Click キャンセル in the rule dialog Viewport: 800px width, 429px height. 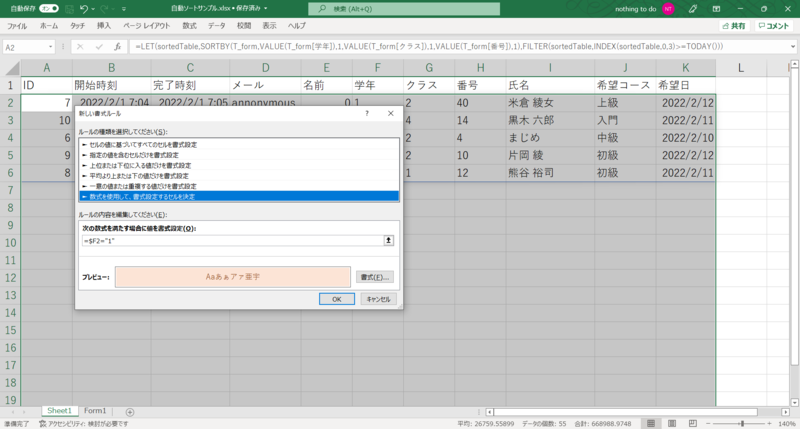(378, 299)
